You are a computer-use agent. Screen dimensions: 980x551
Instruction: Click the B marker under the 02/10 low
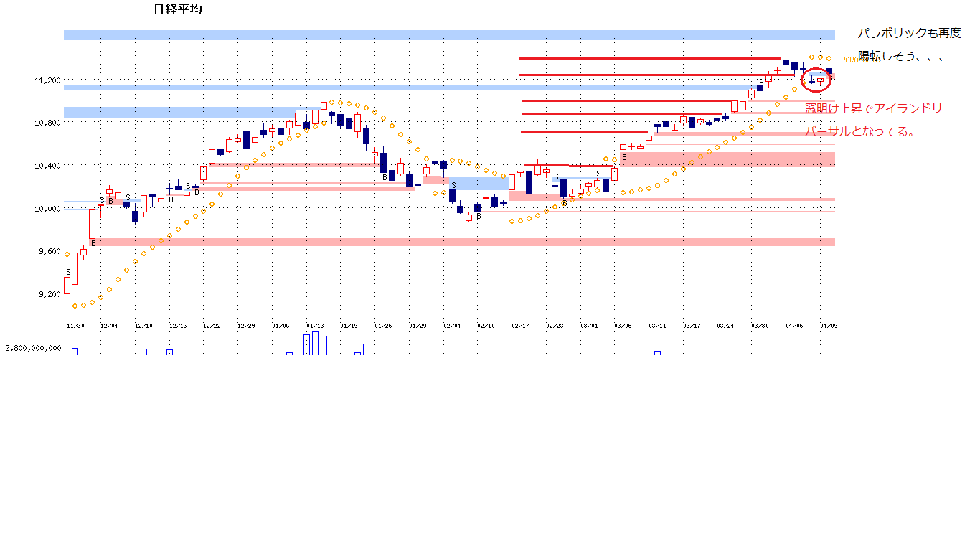point(478,216)
